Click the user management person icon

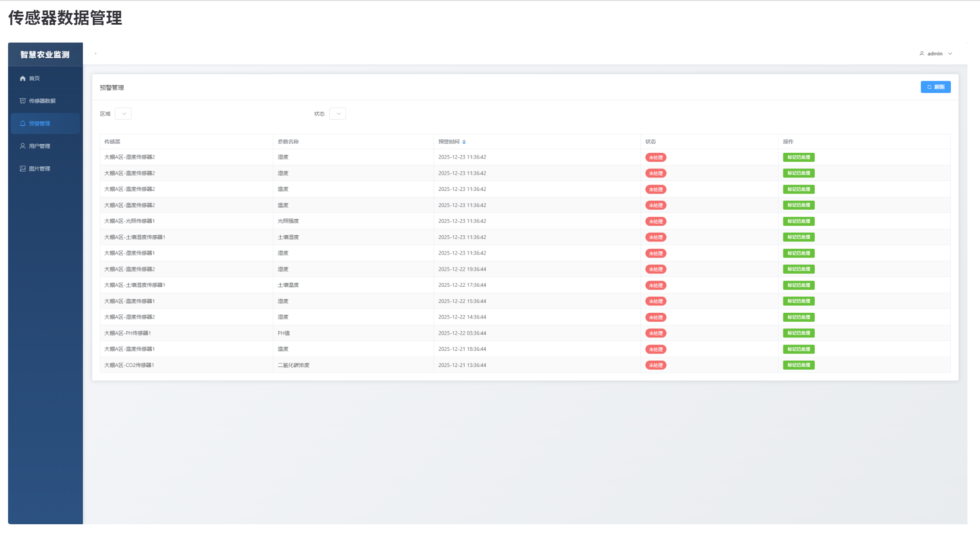click(23, 146)
